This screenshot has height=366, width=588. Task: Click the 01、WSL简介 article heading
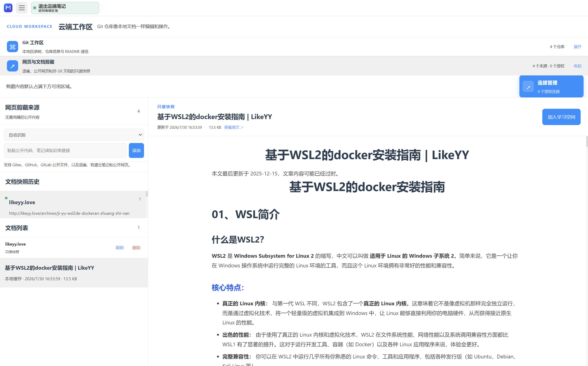(x=246, y=214)
